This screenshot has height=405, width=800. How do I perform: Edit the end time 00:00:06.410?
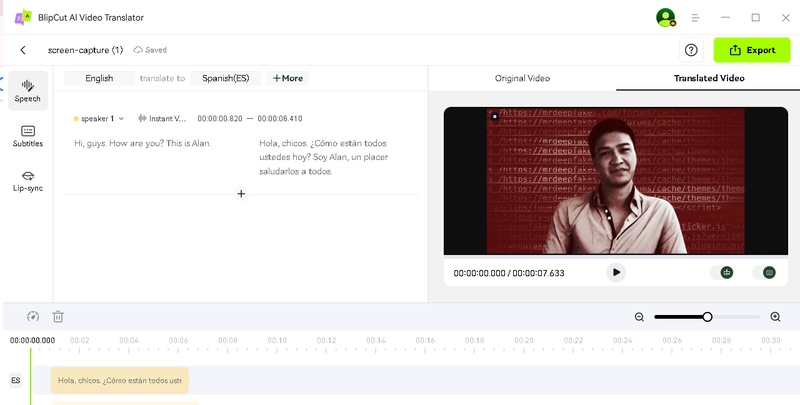coord(280,118)
